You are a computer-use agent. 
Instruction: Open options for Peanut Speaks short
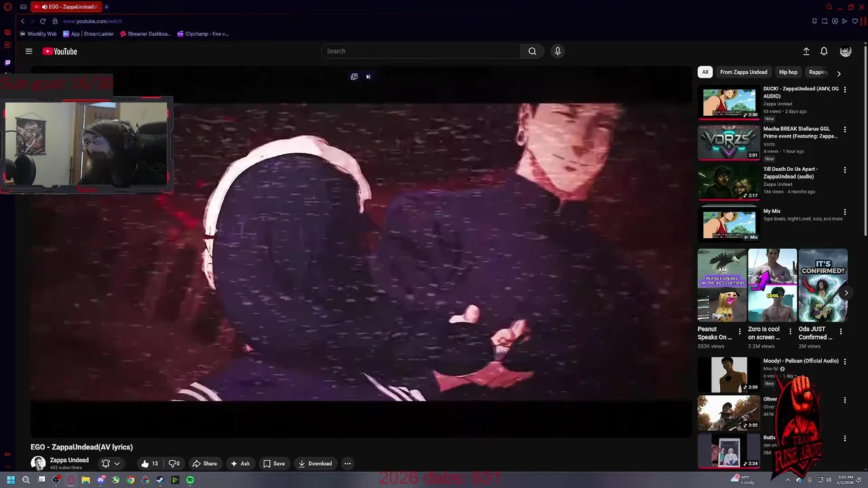point(740,331)
